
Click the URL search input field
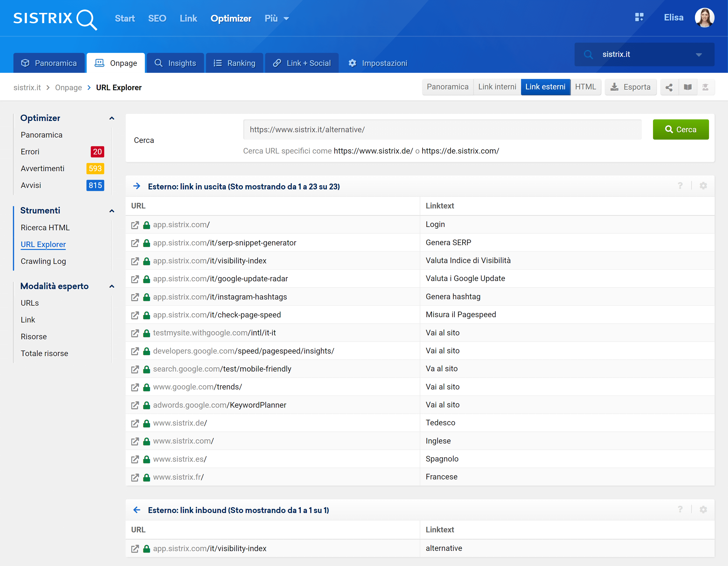coord(442,130)
